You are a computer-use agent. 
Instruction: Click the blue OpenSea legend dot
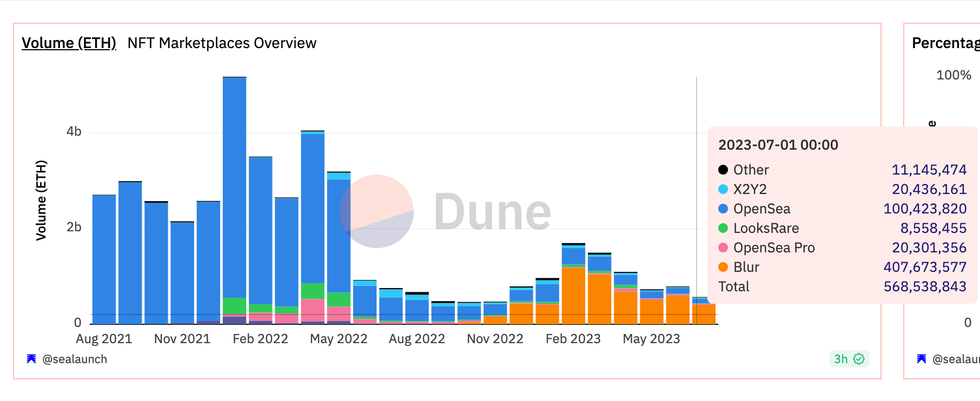[723, 209]
